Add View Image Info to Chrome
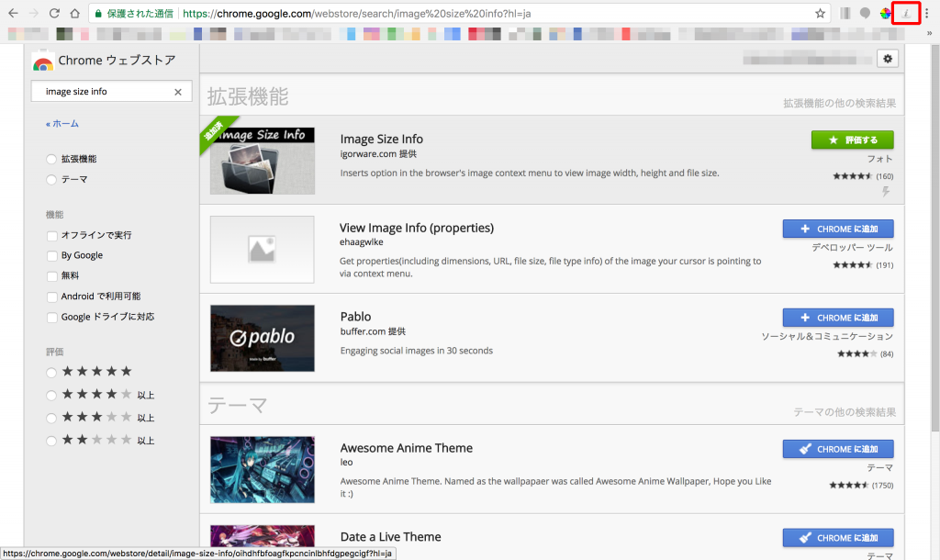The height and width of the screenshot is (560, 940). tap(837, 229)
